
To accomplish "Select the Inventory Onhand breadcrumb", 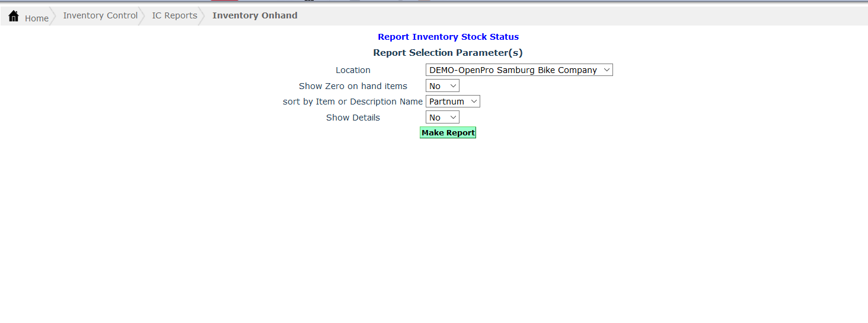I will (x=255, y=15).
